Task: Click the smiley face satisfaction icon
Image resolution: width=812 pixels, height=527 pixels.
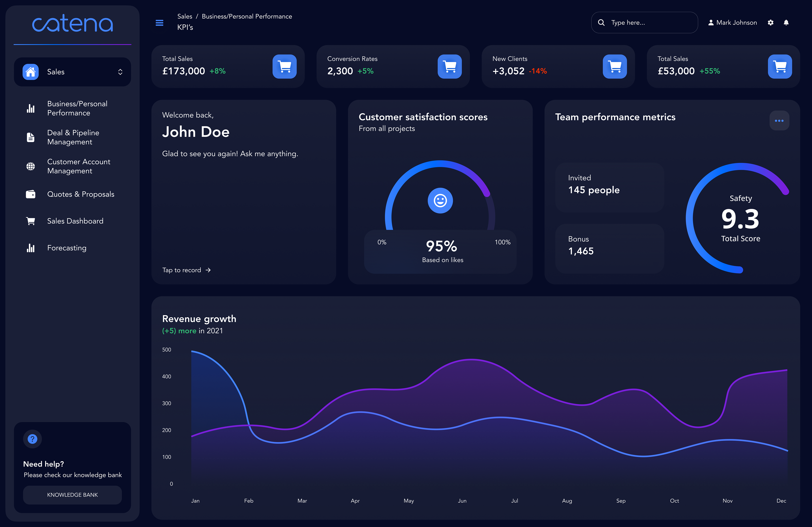Action: 440,201
